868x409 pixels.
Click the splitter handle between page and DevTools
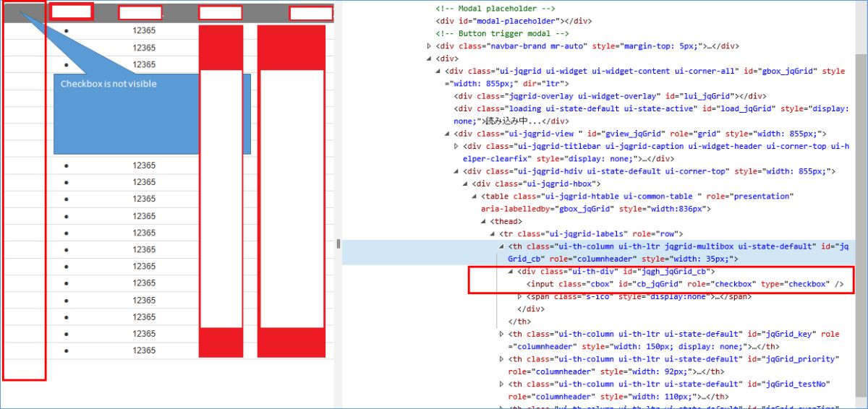(338, 244)
